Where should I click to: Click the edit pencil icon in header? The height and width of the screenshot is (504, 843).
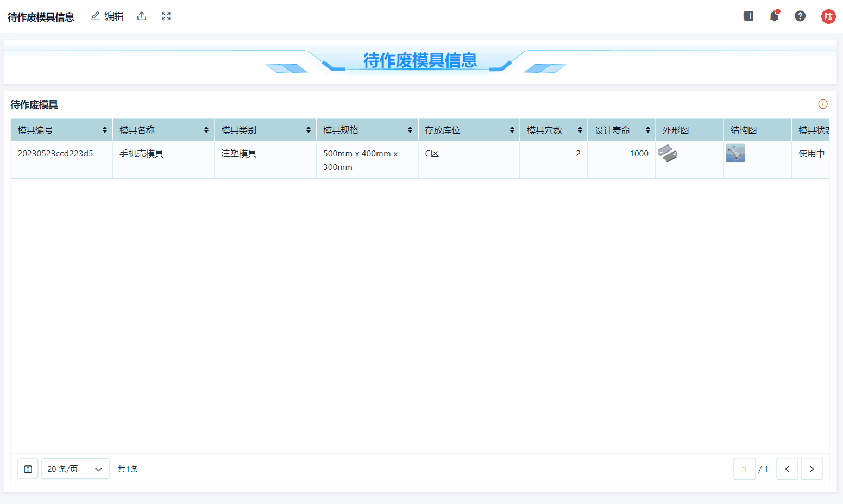[96, 16]
